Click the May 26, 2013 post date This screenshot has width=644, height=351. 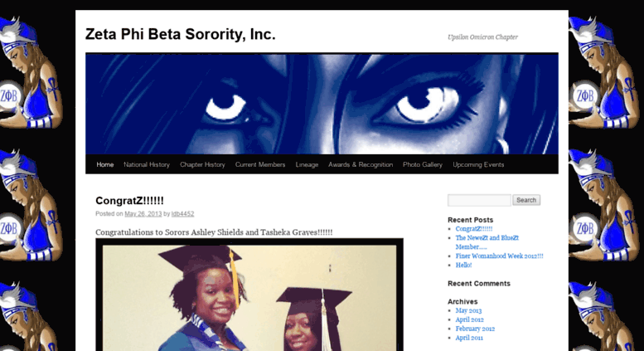pos(143,213)
